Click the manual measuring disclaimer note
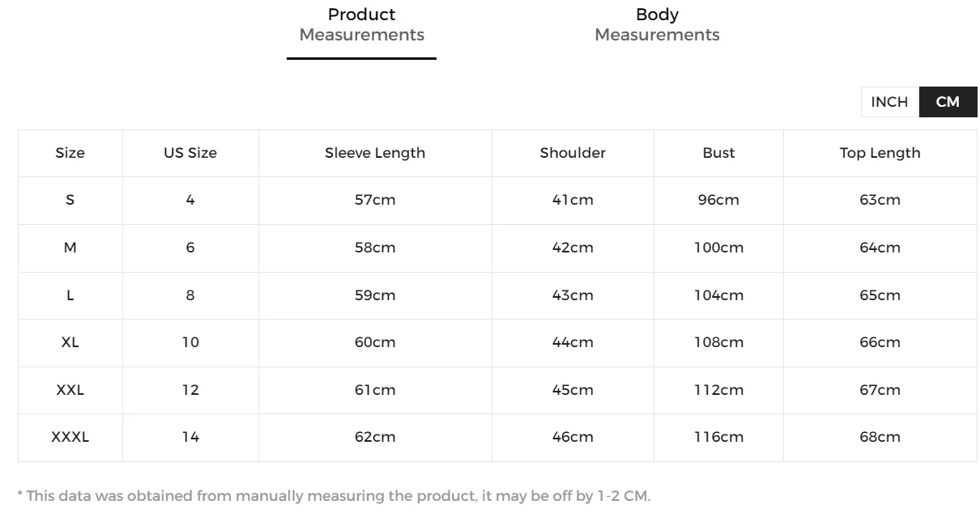Screen dimensions: 980x513 [x=334, y=495]
